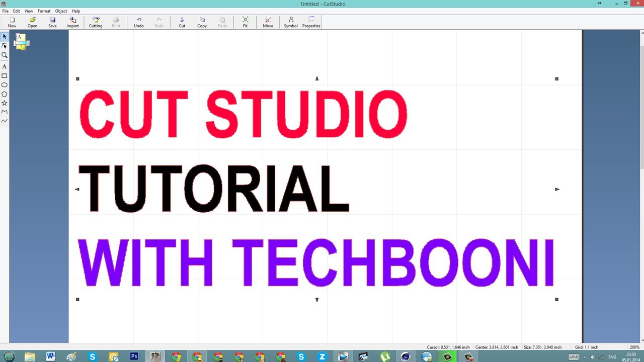Click the cutter machine icon
Viewport: 644px width, 362px height.
click(22, 42)
